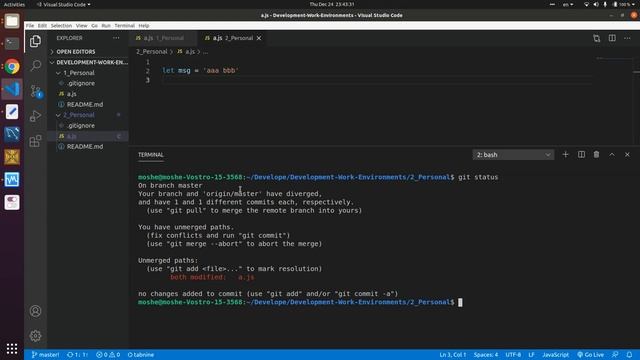Close the a.js 2_Personal tab

point(259,38)
